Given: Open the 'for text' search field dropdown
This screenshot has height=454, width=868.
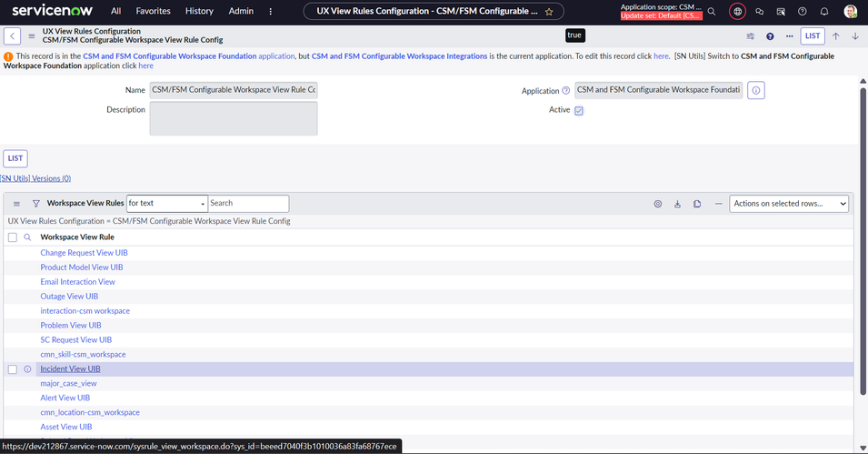Looking at the screenshot, I should (166, 204).
